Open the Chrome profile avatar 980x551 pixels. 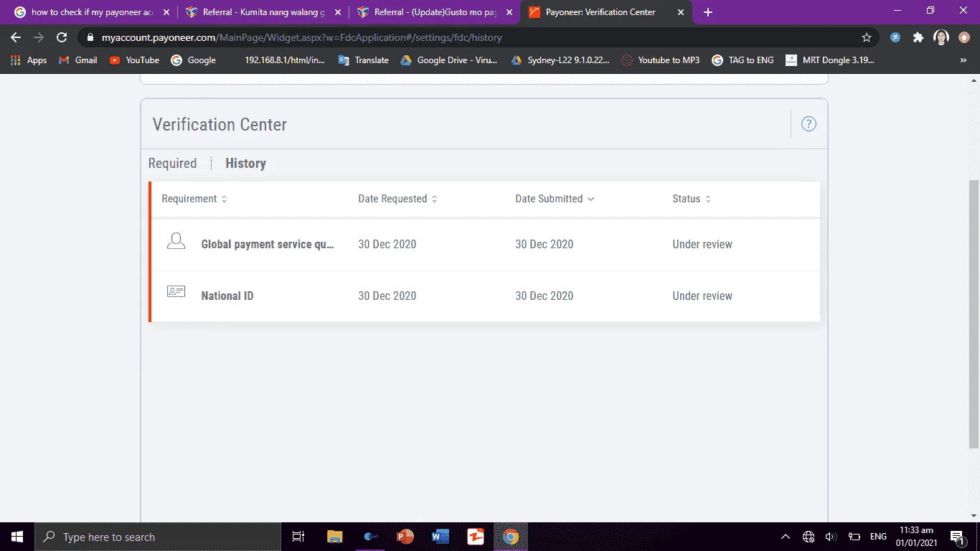[941, 37]
